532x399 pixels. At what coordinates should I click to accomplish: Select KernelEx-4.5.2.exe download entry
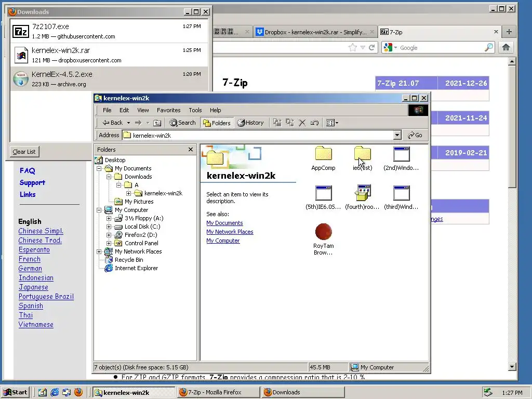click(109, 79)
